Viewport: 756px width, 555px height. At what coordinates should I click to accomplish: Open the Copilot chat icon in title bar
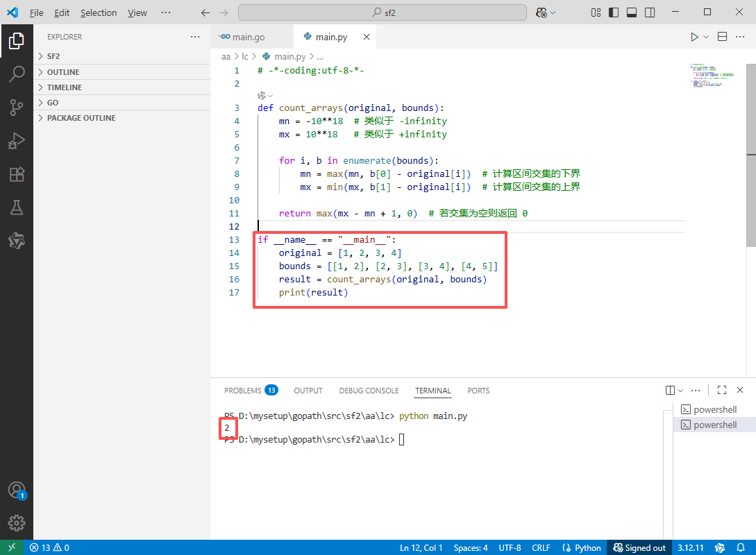click(x=541, y=12)
